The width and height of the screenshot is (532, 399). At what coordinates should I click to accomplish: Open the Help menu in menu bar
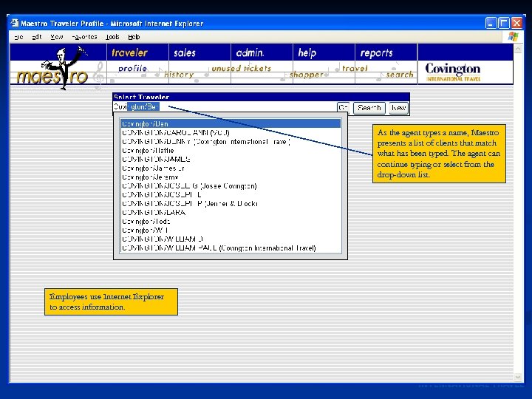point(134,37)
